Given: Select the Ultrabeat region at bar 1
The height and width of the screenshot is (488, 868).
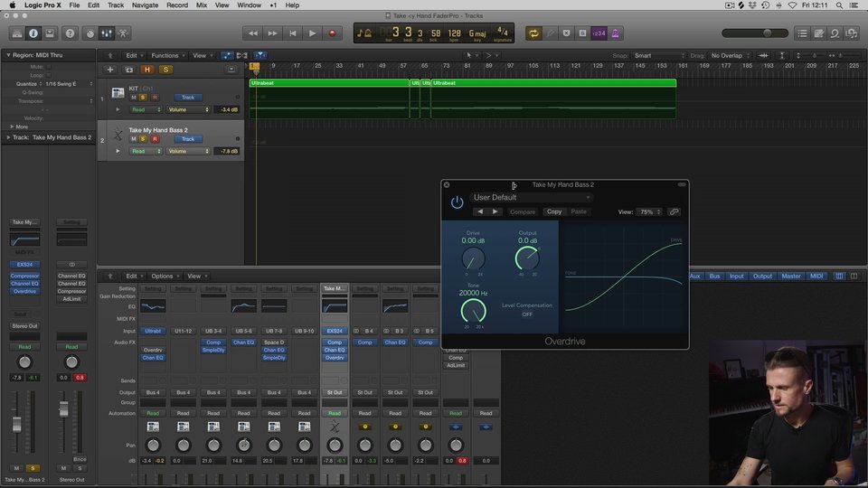Looking at the screenshot, I should [330, 99].
